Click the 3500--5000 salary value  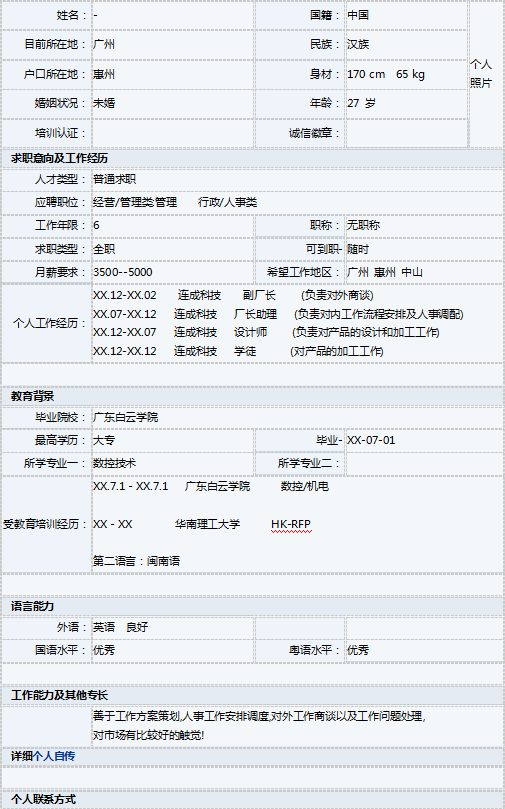pos(123,272)
